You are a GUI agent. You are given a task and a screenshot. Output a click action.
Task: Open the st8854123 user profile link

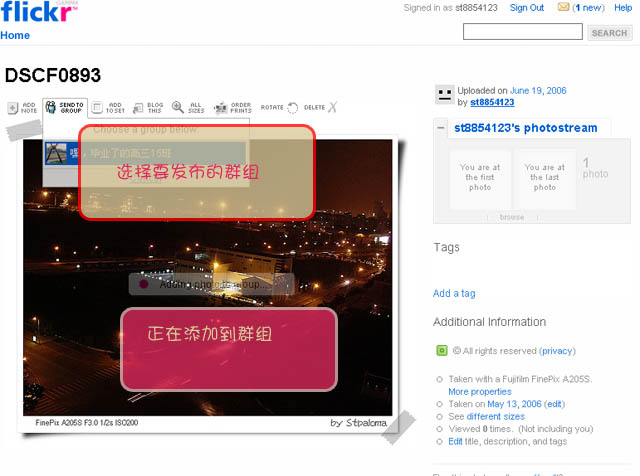(492, 102)
